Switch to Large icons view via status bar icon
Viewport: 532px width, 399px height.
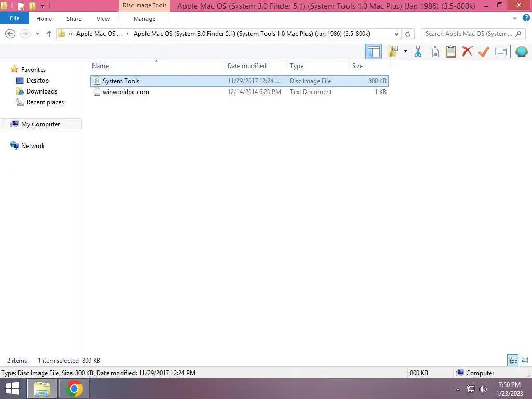click(524, 360)
